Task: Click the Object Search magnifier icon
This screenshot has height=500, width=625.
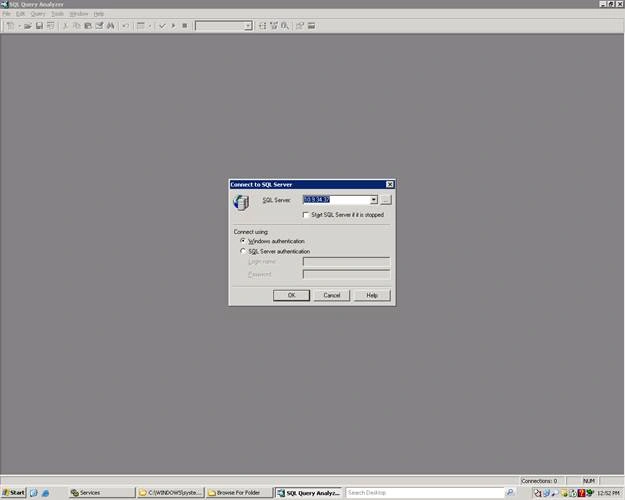Action: [x=285, y=26]
